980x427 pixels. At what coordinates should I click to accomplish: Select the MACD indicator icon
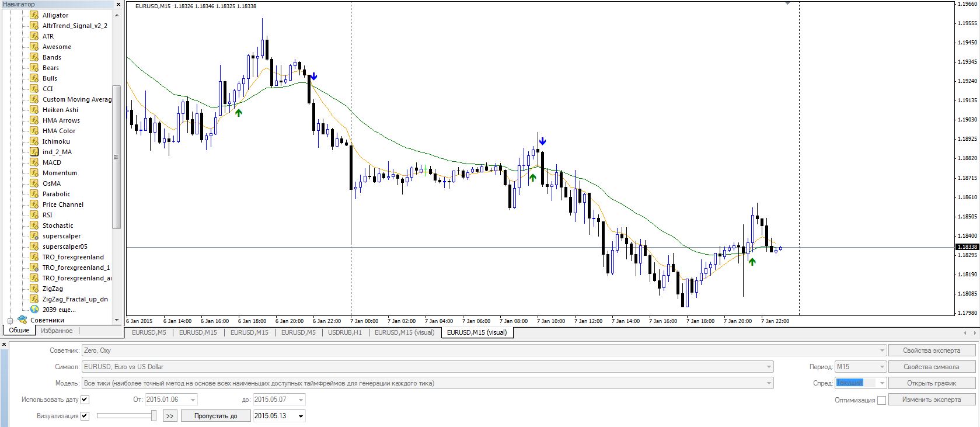click(x=34, y=162)
